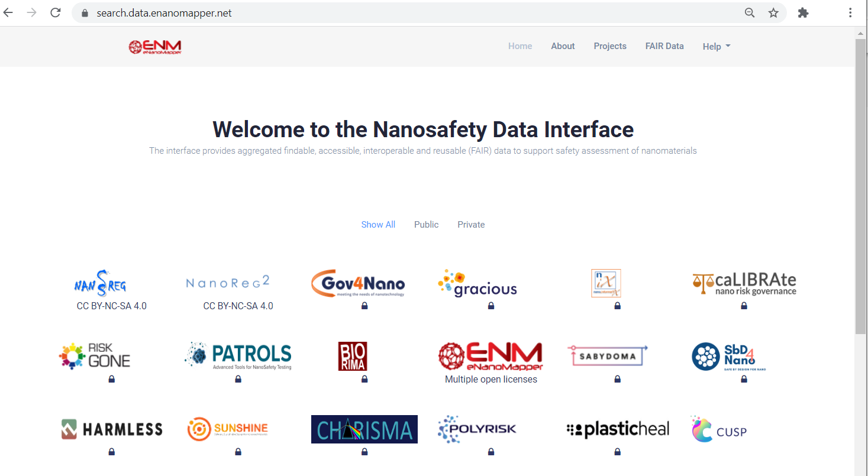Click the lock icon under RiskGONE
868x476 pixels.
tap(112, 379)
